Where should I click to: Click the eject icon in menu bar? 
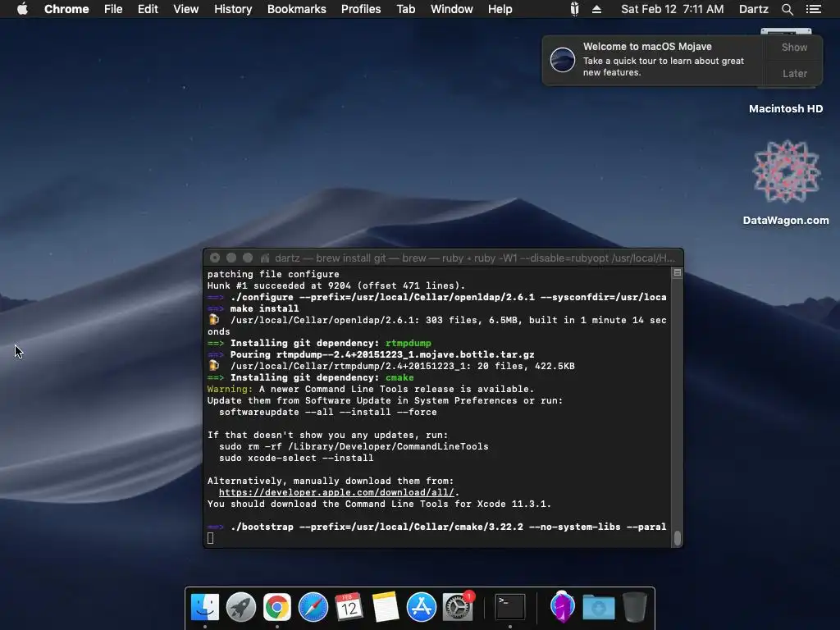tap(597, 9)
